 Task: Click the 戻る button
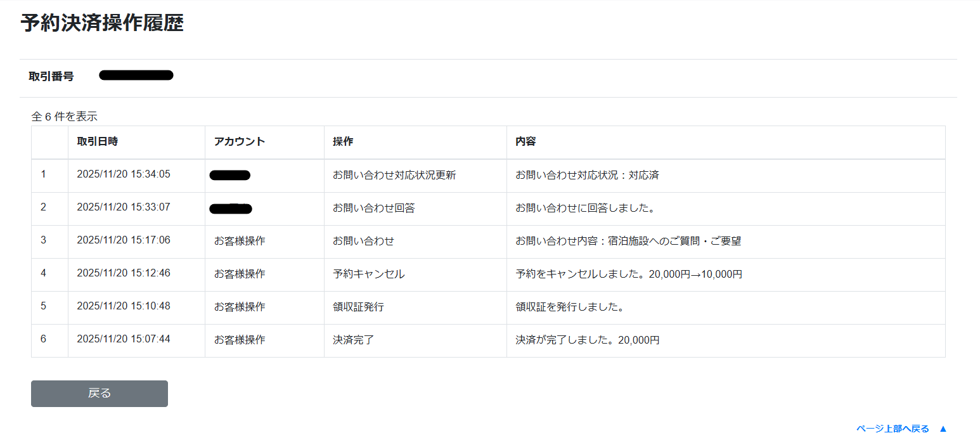click(99, 393)
